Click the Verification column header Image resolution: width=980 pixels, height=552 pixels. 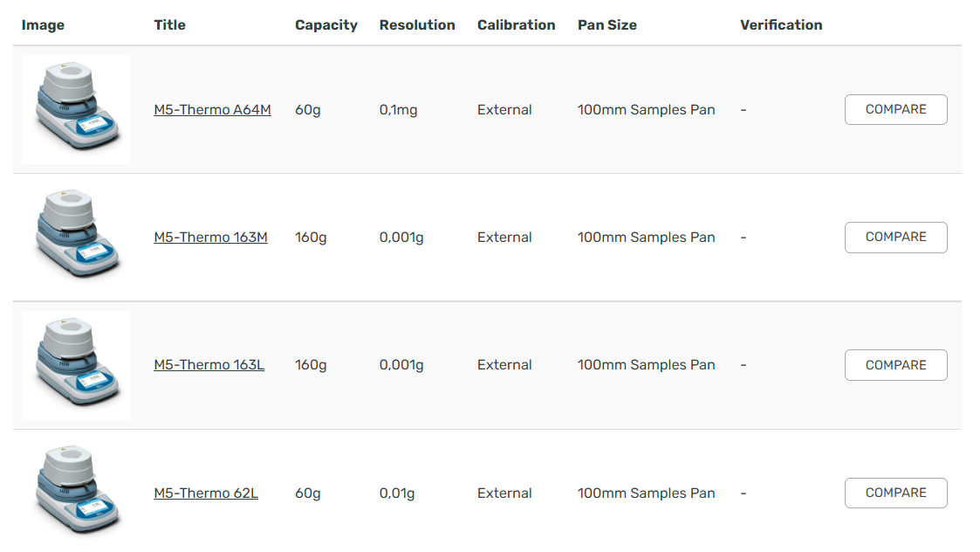coord(781,25)
